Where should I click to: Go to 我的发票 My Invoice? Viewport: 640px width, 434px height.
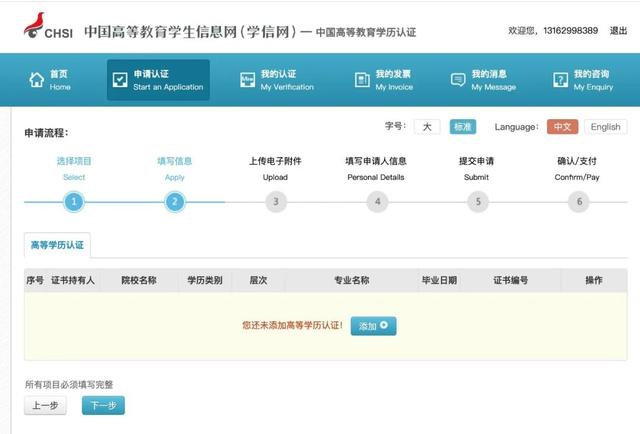[x=384, y=80]
